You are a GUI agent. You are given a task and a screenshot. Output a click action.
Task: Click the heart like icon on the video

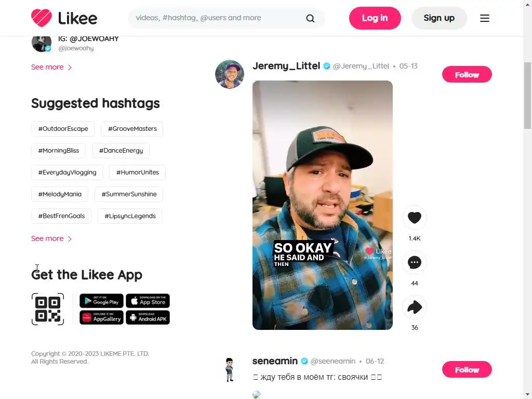[414, 218]
